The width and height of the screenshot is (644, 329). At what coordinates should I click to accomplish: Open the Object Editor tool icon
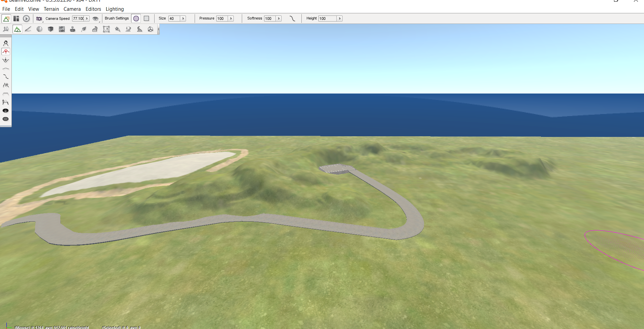(6, 29)
